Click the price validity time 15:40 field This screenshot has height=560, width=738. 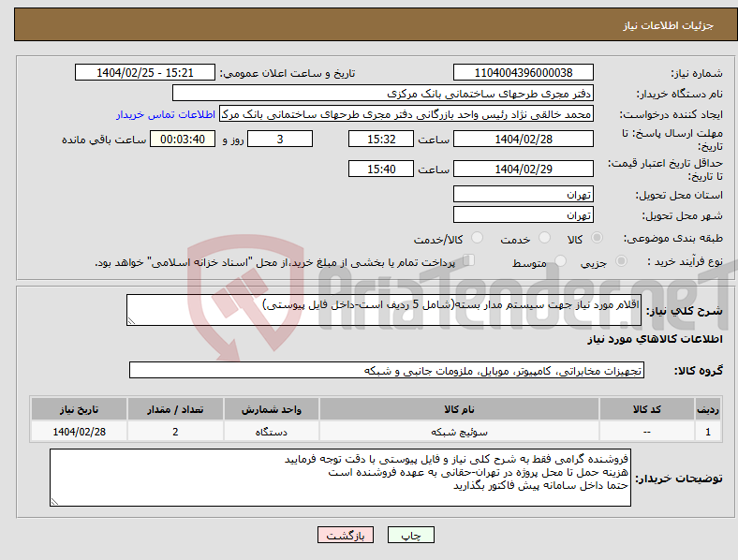click(x=381, y=169)
